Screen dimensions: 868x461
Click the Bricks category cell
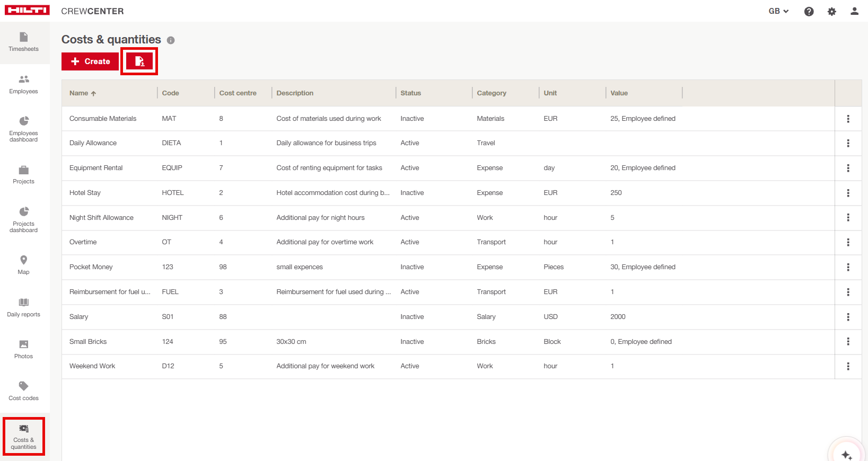pos(486,342)
